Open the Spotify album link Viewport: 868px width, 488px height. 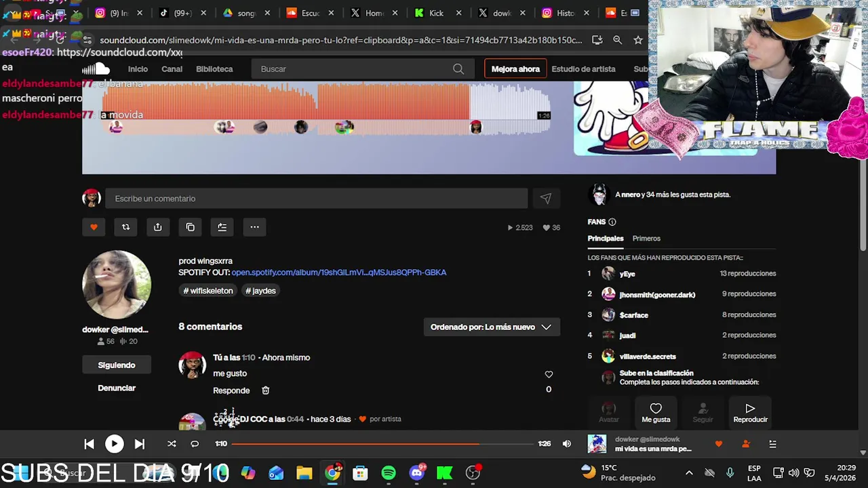coord(339,272)
